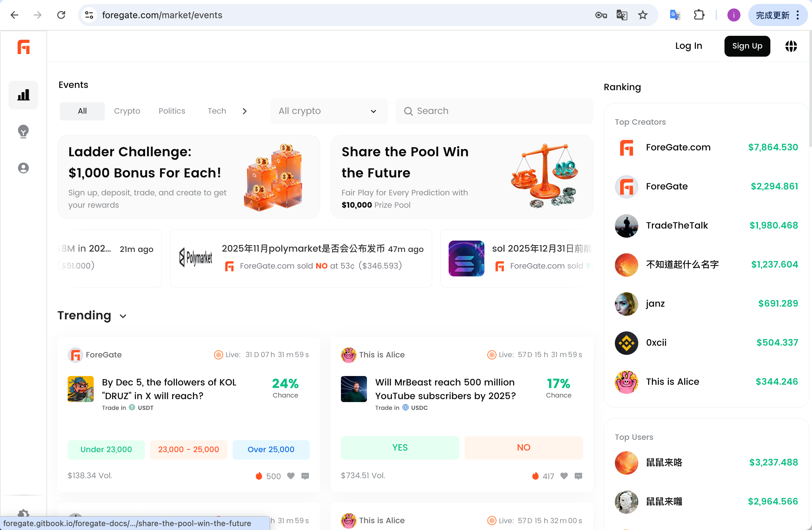The width and height of the screenshot is (812, 530).
Task: Click the profile icon in the left sidebar
Action: click(23, 168)
